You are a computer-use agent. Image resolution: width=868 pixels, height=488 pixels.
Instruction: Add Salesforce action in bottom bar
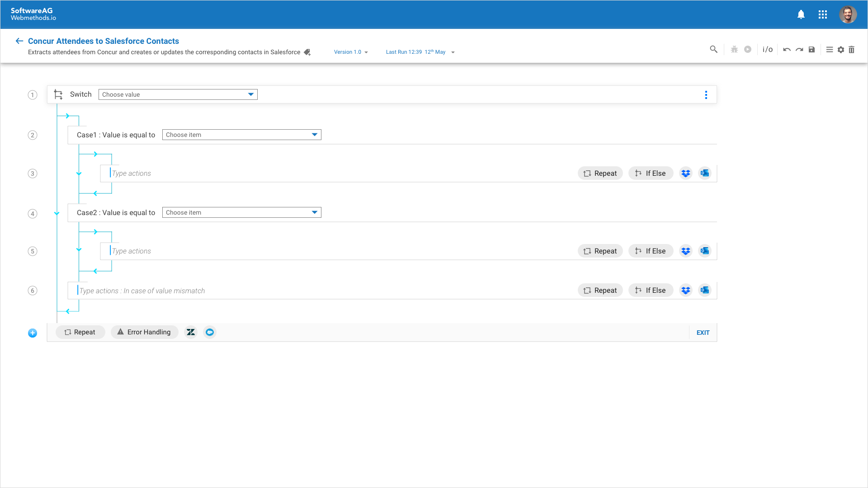point(210,332)
